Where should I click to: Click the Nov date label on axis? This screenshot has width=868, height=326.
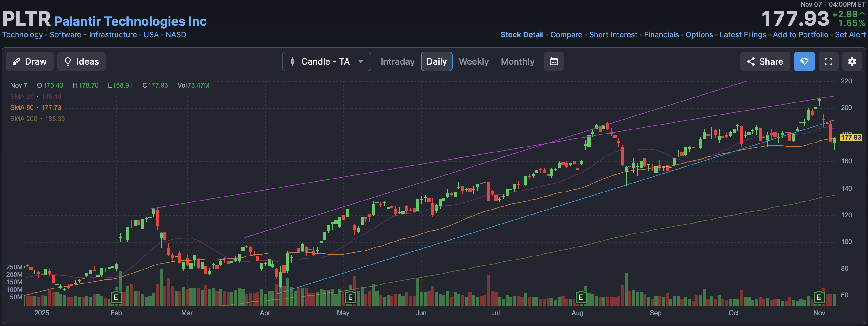(x=819, y=313)
